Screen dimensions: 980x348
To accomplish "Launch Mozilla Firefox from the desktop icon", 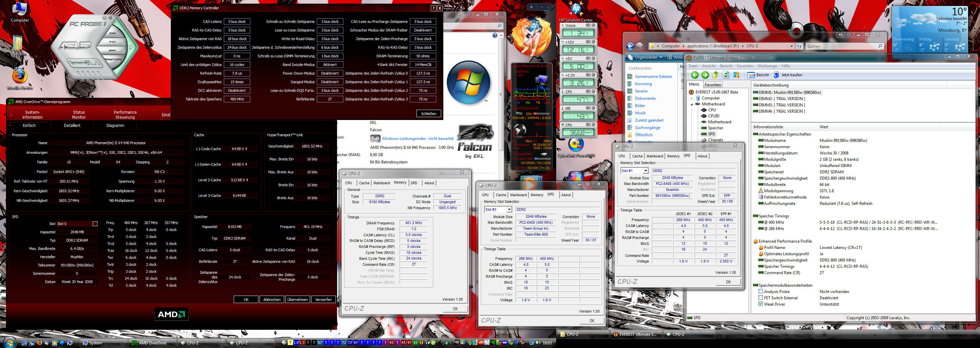I will click(x=20, y=79).
